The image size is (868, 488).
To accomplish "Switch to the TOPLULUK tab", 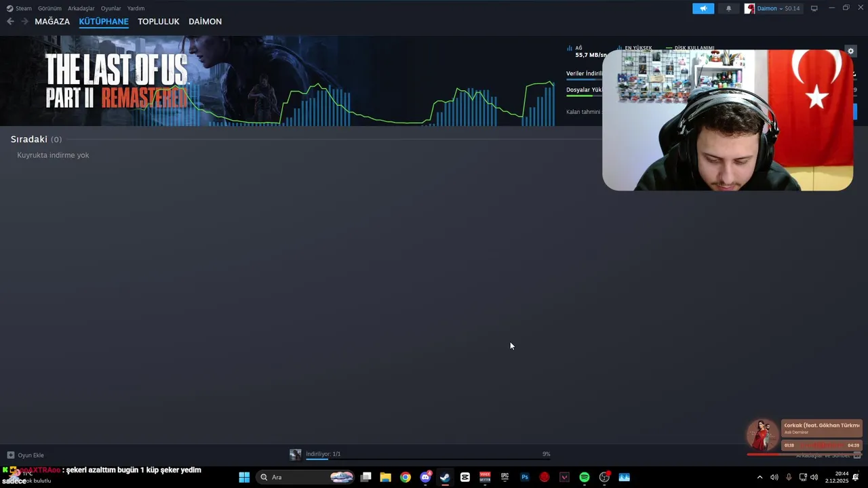I will coord(159,22).
